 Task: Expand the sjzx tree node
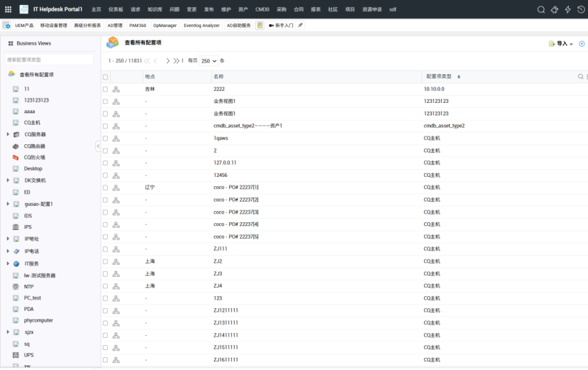tap(8, 332)
